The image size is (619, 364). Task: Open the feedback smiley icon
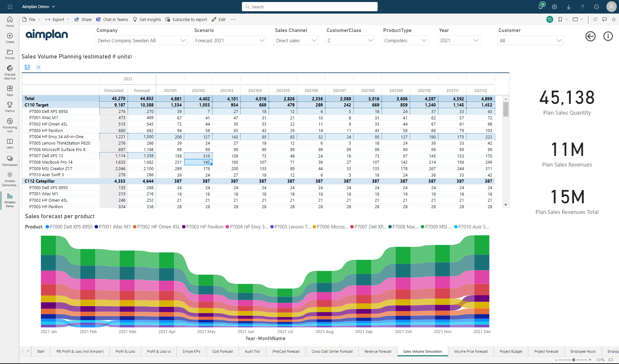pos(596,6)
